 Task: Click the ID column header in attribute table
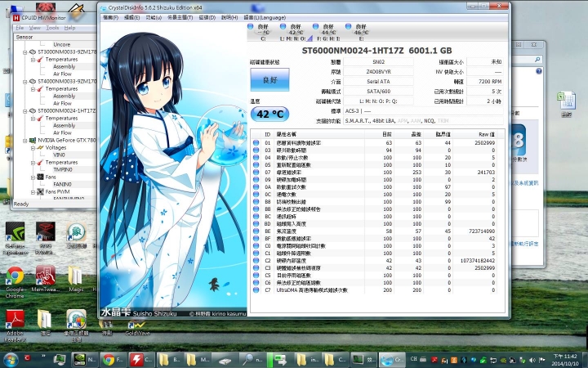tap(267, 134)
